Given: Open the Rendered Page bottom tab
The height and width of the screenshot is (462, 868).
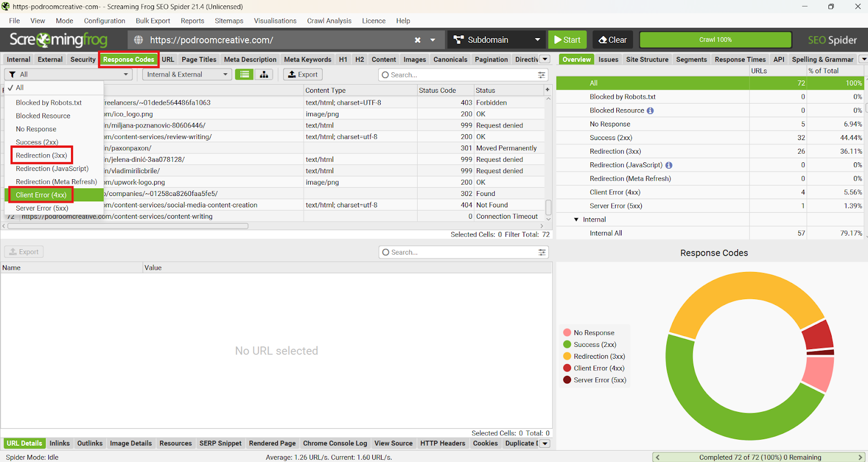Looking at the screenshot, I should [x=272, y=444].
